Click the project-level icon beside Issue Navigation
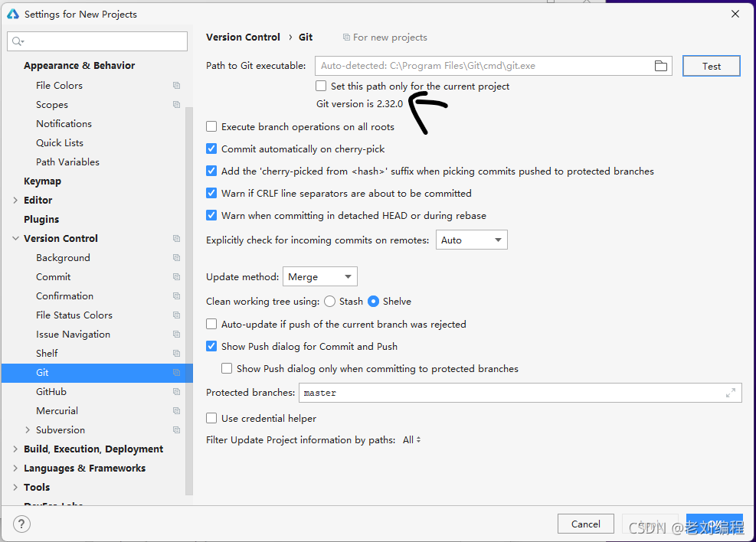Viewport: 756px width, 542px height. point(176,335)
